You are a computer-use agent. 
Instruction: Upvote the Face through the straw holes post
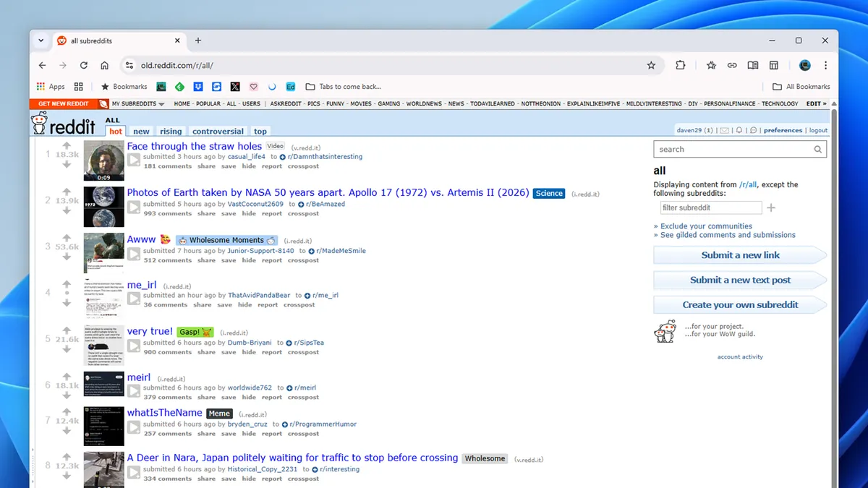click(66, 145)
